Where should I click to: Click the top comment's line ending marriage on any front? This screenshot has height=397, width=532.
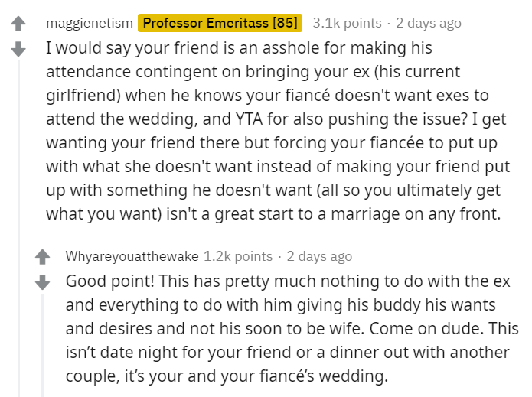click(x=273, y=214)
